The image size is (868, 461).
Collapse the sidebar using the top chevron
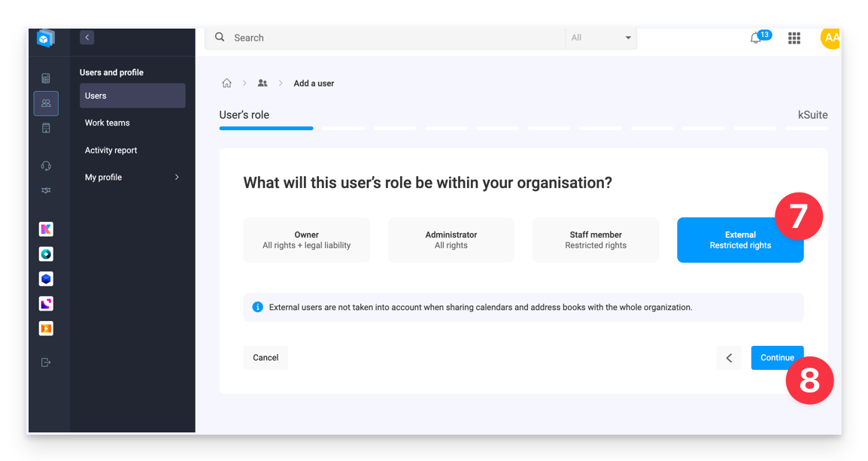tap(86, 37)
